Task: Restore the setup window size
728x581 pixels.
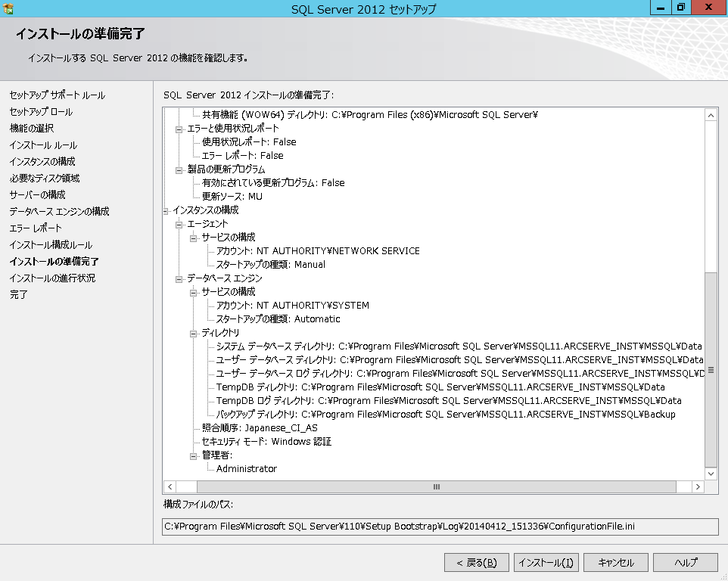Action: click(680, 8)
